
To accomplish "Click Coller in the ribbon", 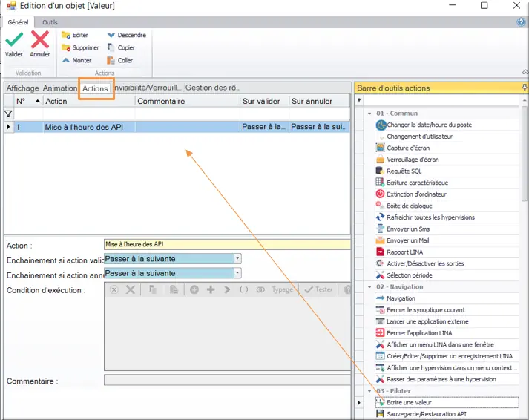I will 119,60.
